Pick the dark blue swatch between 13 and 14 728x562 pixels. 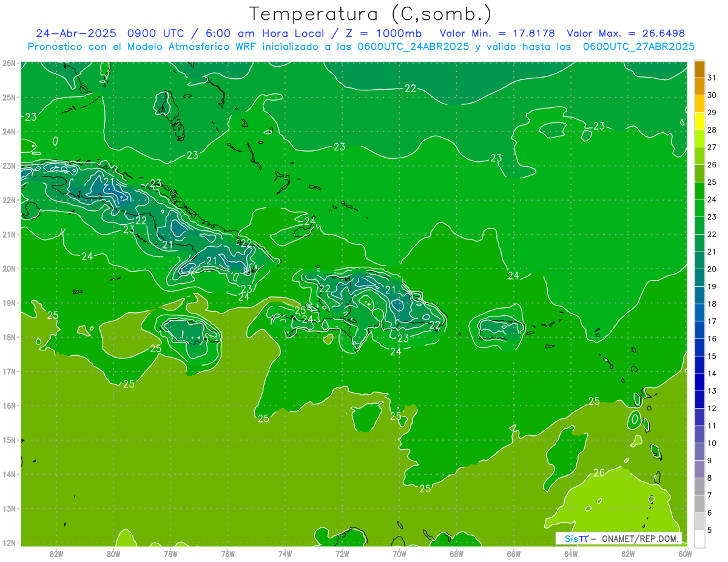pyautogui.click(x=699, y=382)
